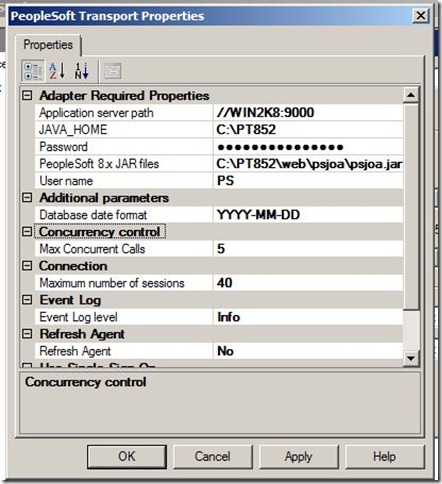Click the OK button
442x484 pixels.
pyautogui.click(x=127, y=456)
